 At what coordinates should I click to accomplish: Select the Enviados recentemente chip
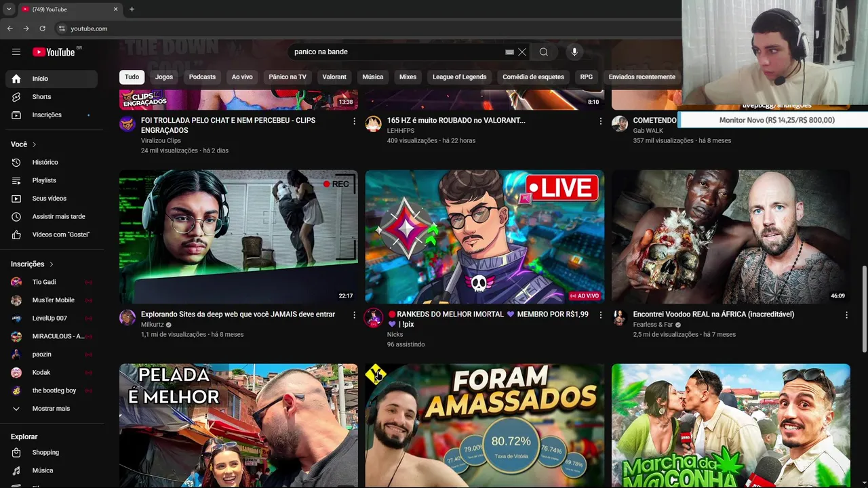(x=642, y=77)
